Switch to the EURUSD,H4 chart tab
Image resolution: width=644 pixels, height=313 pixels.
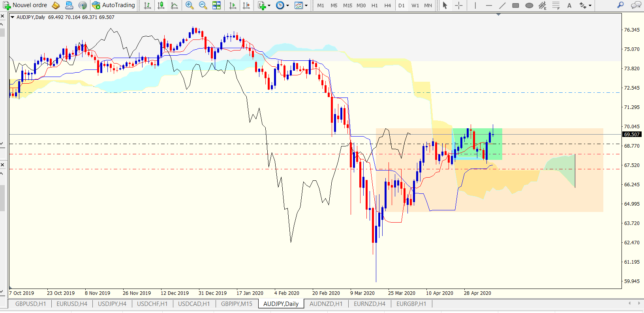point(72,304)
